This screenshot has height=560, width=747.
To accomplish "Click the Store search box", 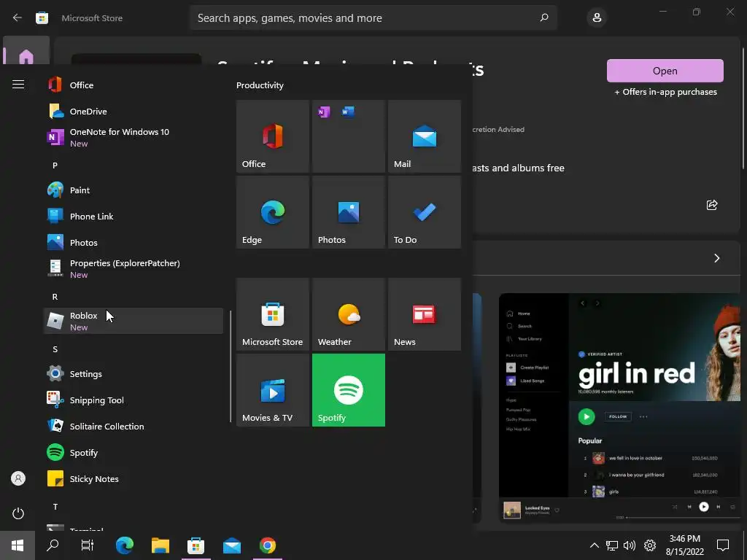I will pyautogui.click(x=373, y=17).
